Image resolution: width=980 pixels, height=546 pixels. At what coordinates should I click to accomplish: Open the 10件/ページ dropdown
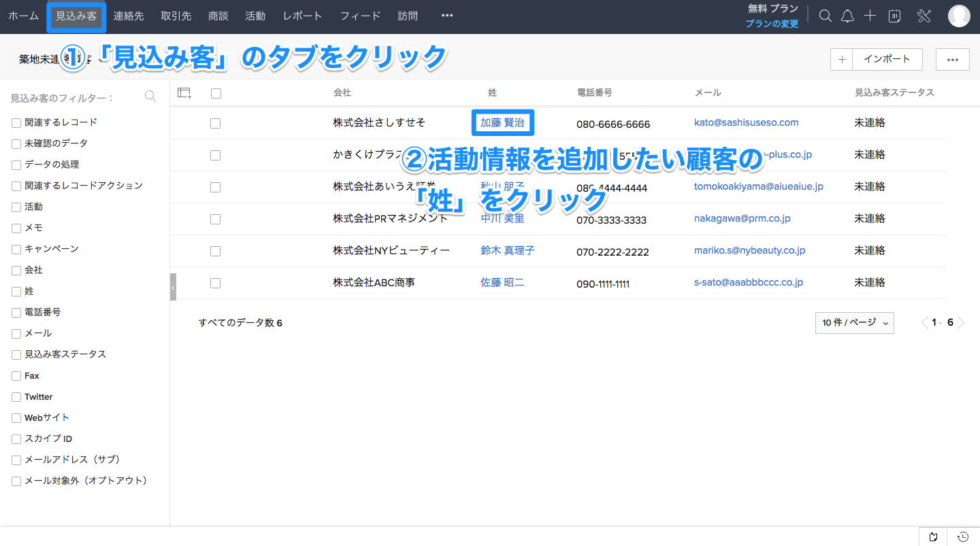pyautogui.click(x=855, y=323)
